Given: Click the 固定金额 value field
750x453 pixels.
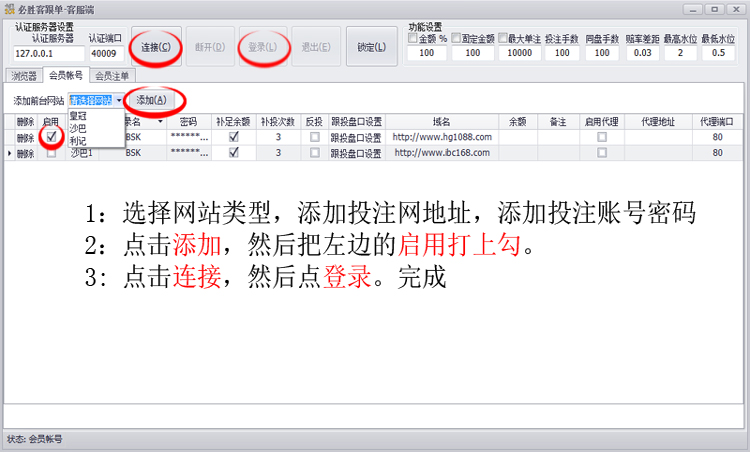Looking at the screenshot, I should (x=473, y=53).
